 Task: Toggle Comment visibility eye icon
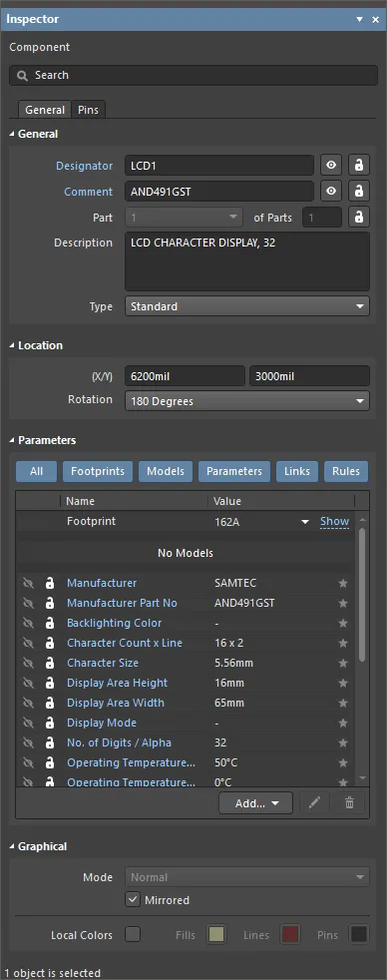click(331, 192)
